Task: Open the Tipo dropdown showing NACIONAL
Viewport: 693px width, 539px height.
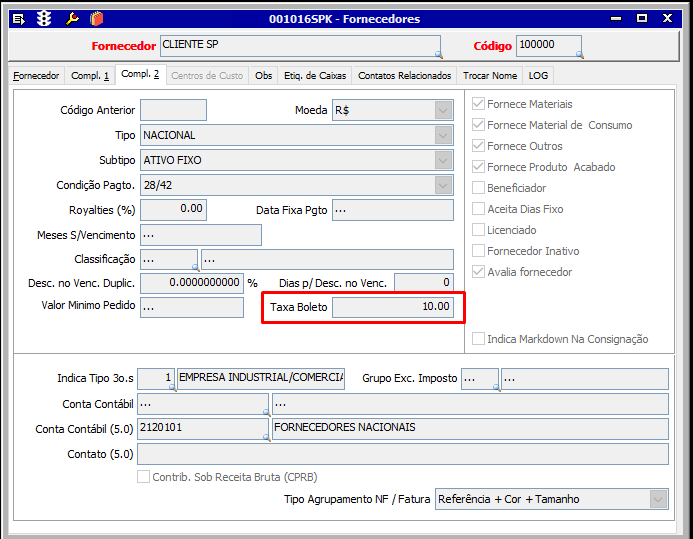Action: (x=443, y=135)
